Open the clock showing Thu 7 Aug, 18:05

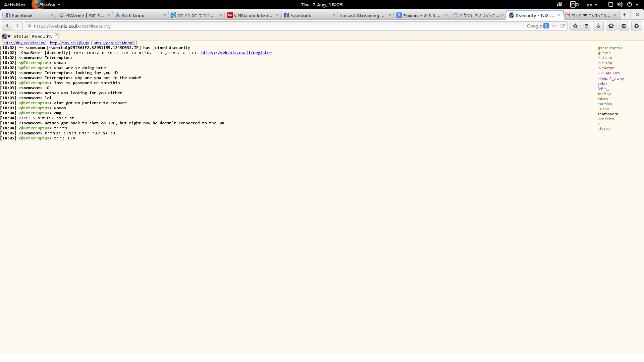coord(322,5)
